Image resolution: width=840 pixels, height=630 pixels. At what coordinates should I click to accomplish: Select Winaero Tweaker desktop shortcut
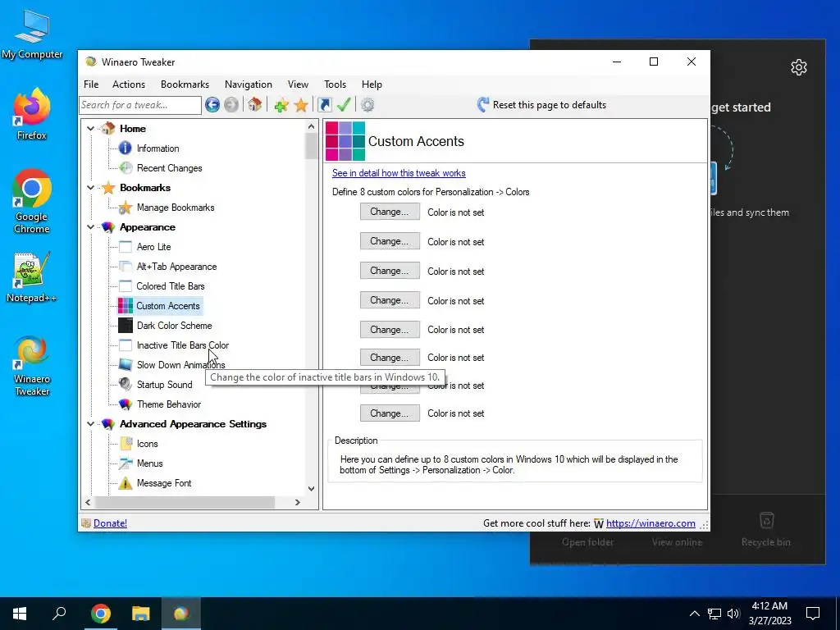coord(32,366)
